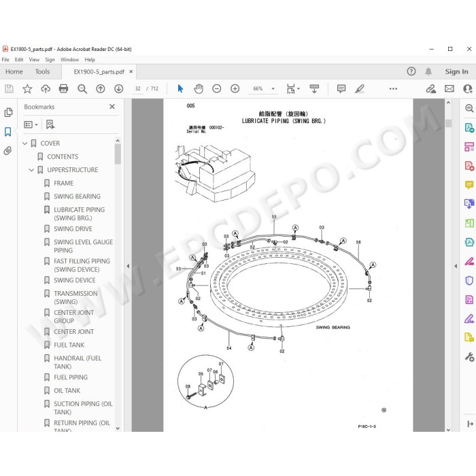
Task: Go to previous page arrow icon
Action: tap(101, 88)
